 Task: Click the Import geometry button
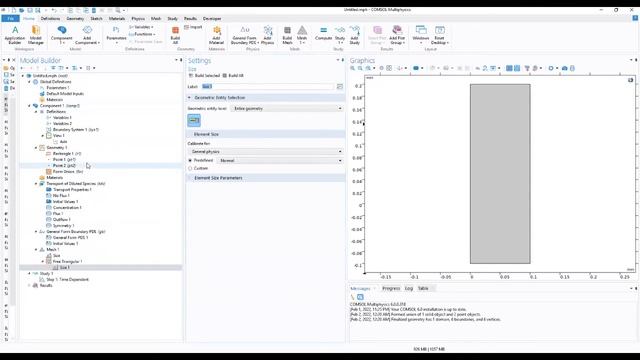pos(193,27)
